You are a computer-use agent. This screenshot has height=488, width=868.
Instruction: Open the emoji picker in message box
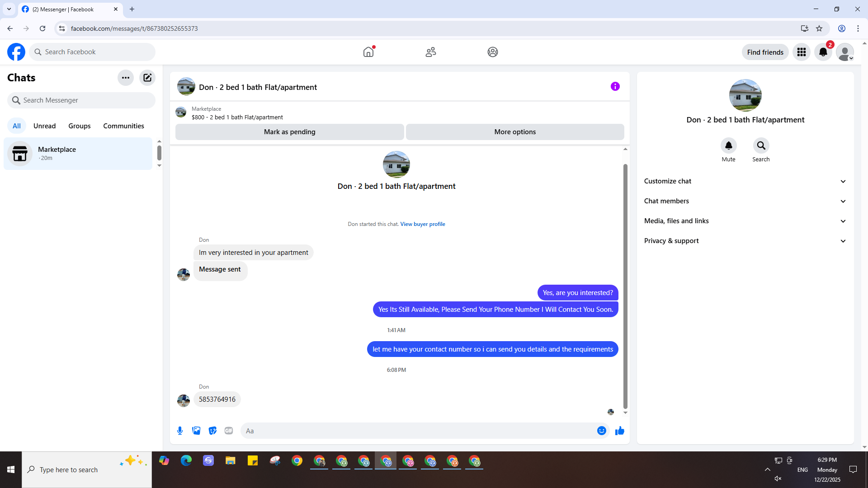[601, 431]
